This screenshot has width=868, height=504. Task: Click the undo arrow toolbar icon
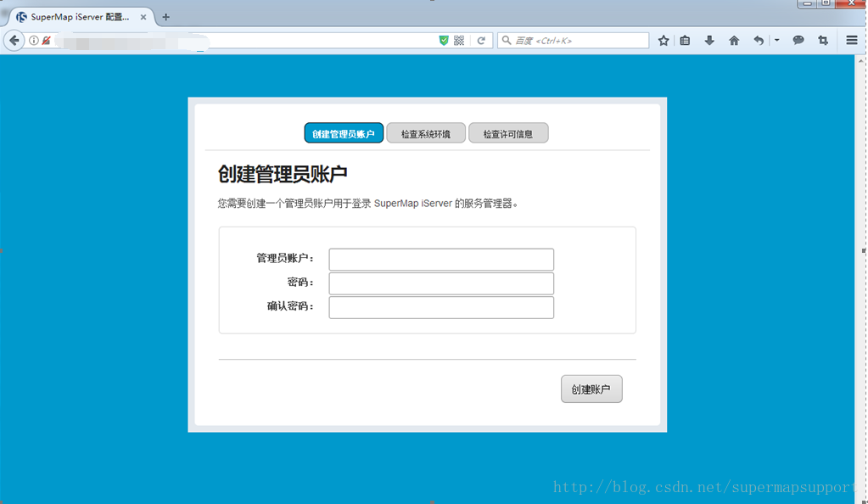[759, 41]
